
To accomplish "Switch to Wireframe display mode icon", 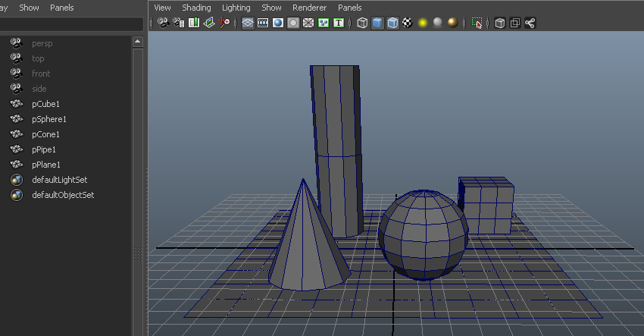I will pos(362,23).
